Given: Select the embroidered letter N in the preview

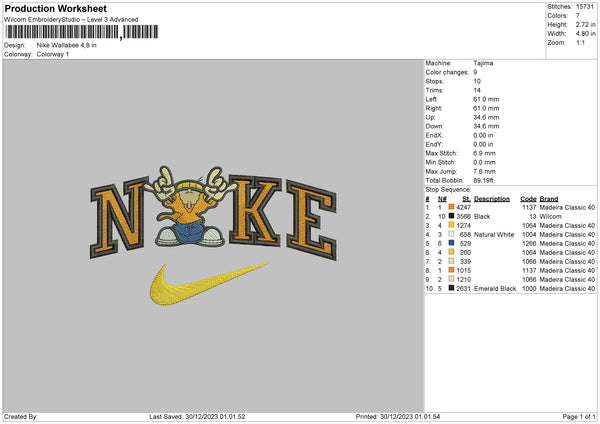Looking at the screenshot, I should tap(119, 217).
